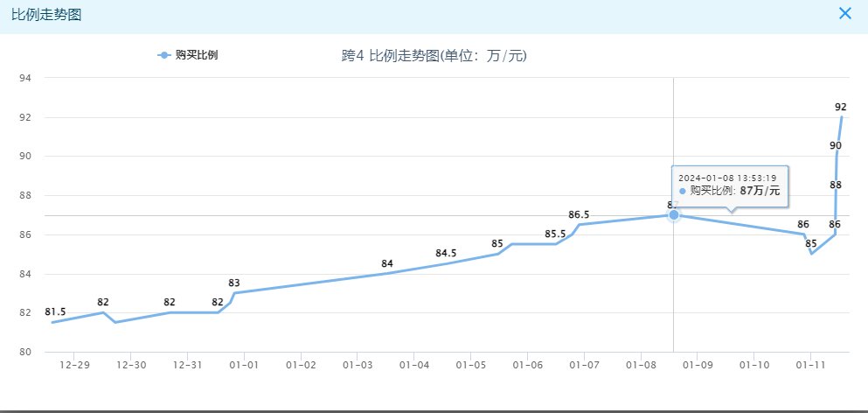868x413 pixels.
Task: Click the 12-31 date axis label
Action: coord(188,365)
